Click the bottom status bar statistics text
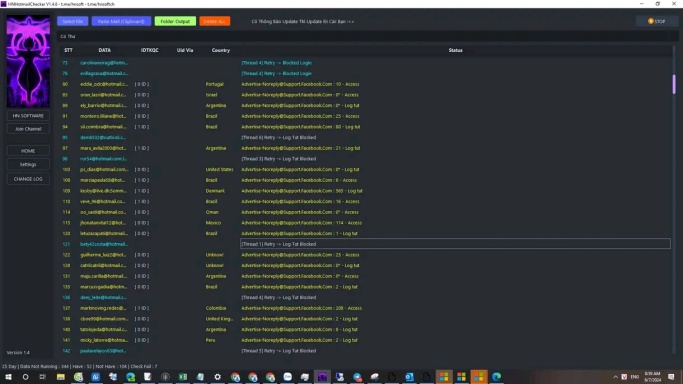Viewport: 683px width, 384px height. coord(80,366)
